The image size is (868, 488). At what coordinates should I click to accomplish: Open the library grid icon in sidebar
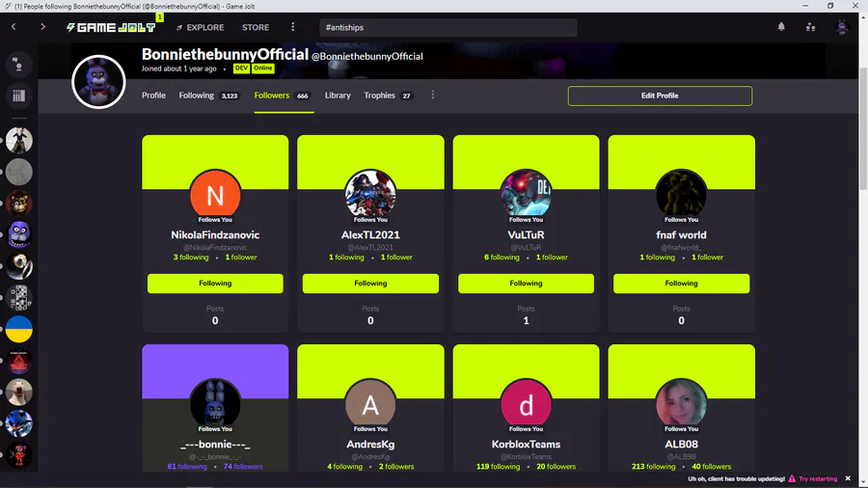pos(19,95)
